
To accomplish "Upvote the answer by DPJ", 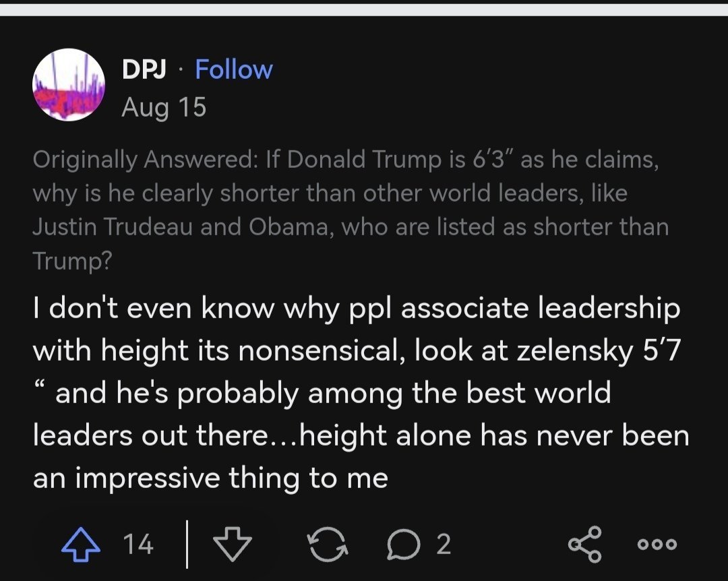I will tap(81, 545).
